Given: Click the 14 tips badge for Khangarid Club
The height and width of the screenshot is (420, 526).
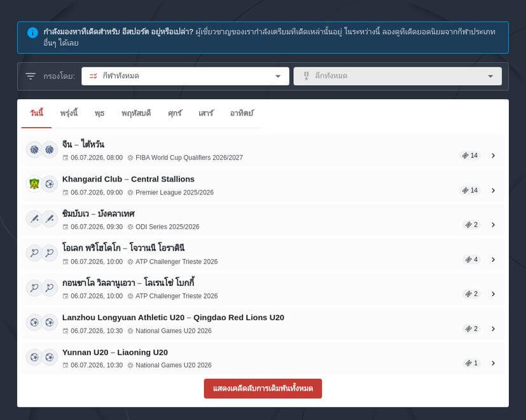Looking at the screenshot, I should tap(469, 191).
